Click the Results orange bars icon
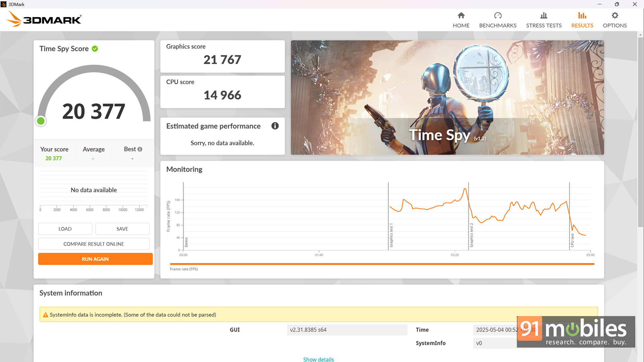This screenshot has height=362, width=644. [582, 15]
